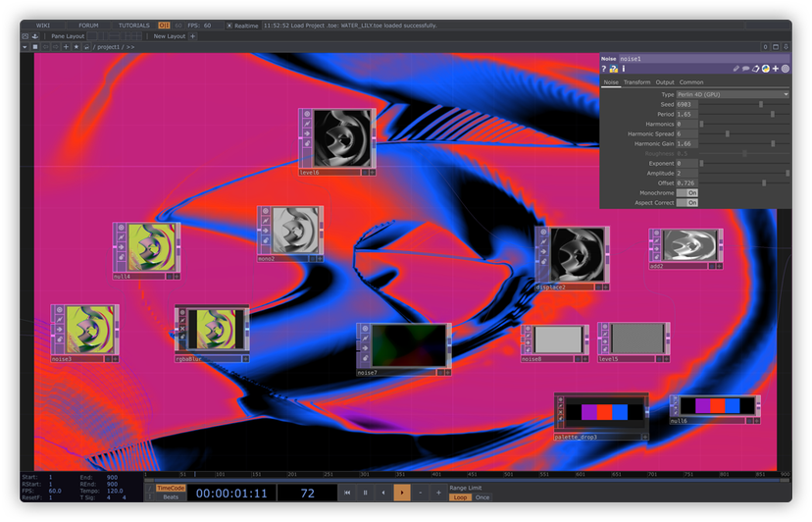Switch to the Transform parameter tab
The image size is (812, 522).
click(x=636, y=82)
